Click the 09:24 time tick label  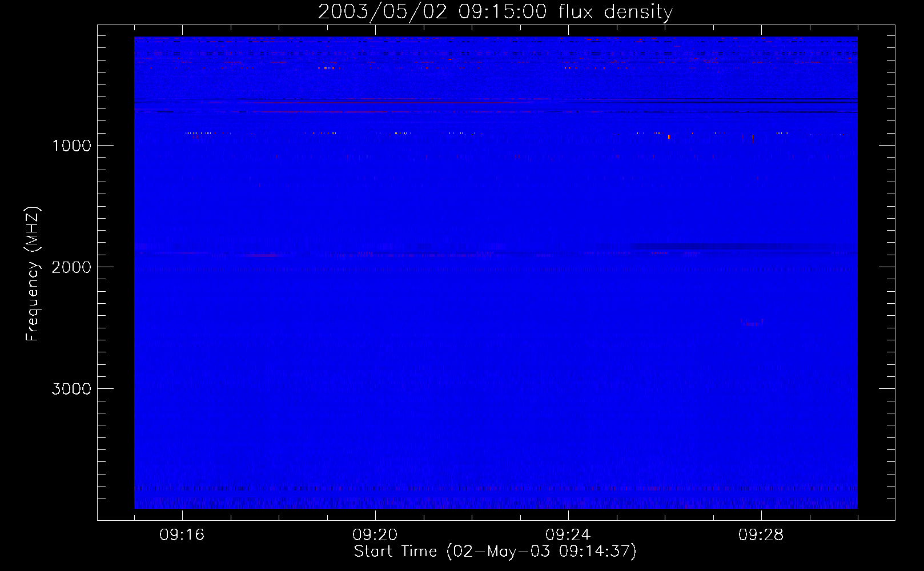(x=568, y=535)
